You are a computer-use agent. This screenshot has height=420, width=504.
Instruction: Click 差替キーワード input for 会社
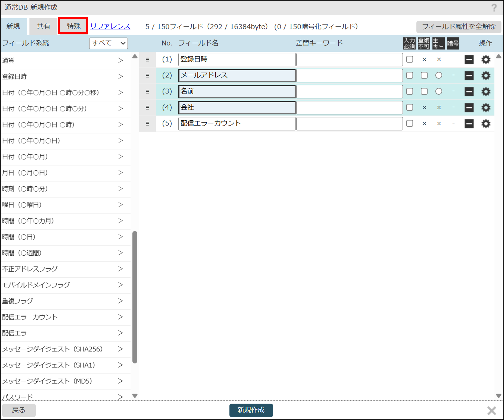[x=349, y=108]
